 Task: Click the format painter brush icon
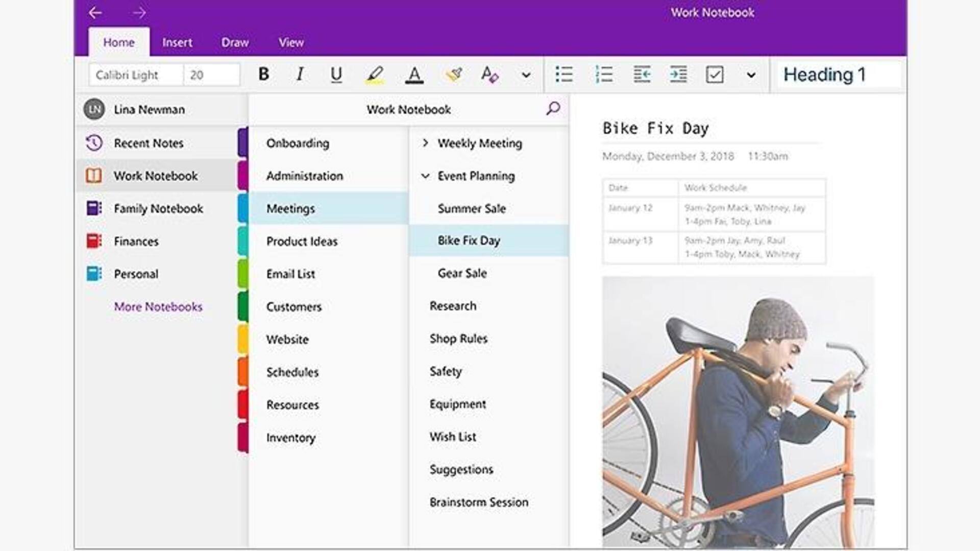(x=454, y=75)
